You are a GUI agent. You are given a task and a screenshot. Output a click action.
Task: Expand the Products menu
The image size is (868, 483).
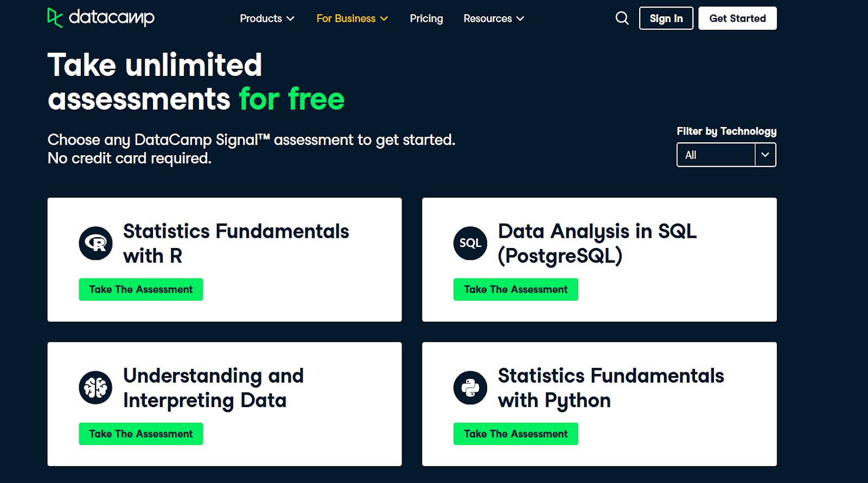click(267, 18)
